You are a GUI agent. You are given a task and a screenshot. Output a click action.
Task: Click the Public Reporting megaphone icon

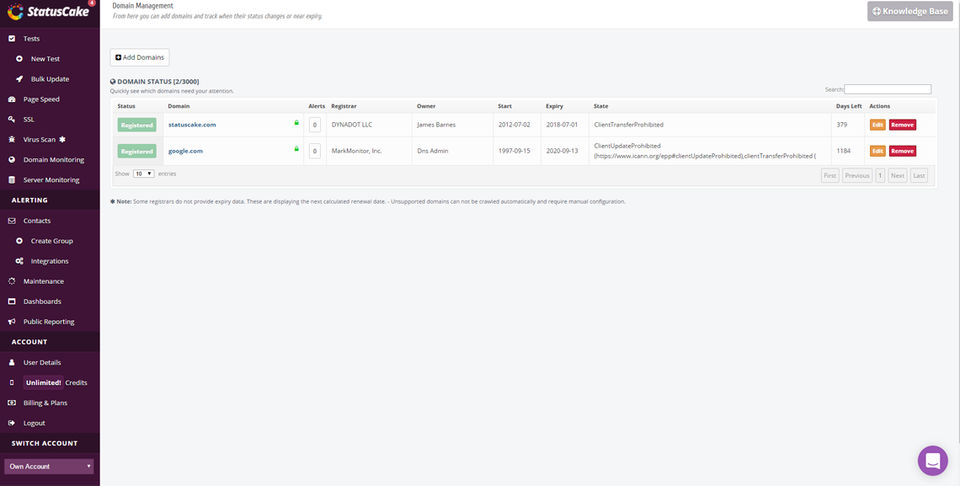(x=12, y=321)
